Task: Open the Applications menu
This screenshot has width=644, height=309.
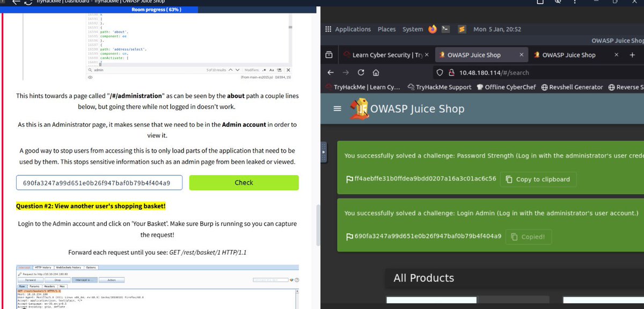Action: point(353,30)
